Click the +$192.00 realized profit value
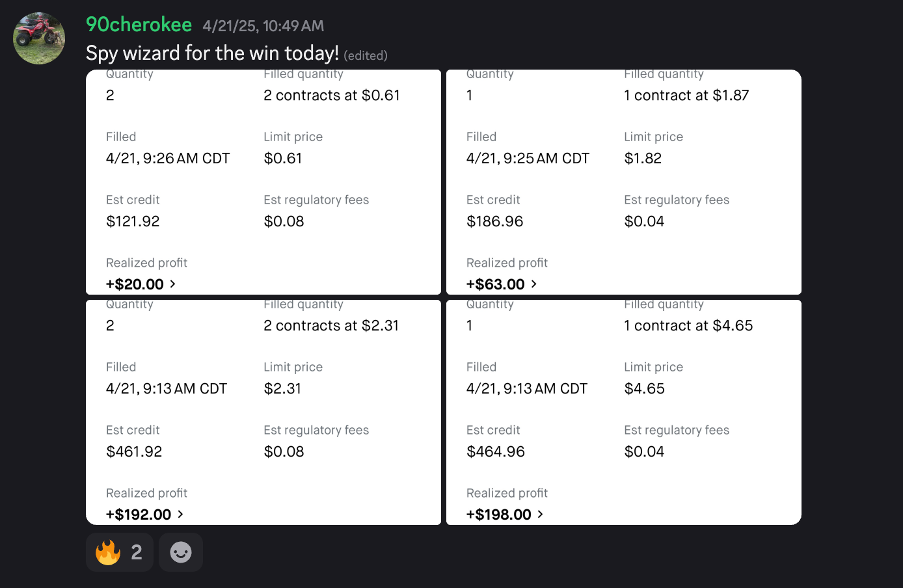903x588 pixels. click(139, 514)
